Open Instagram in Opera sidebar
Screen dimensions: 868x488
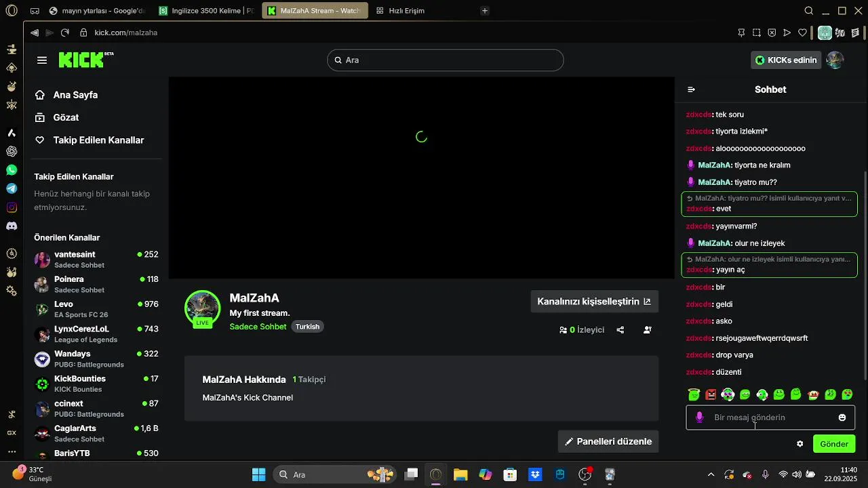click(12, 207)
